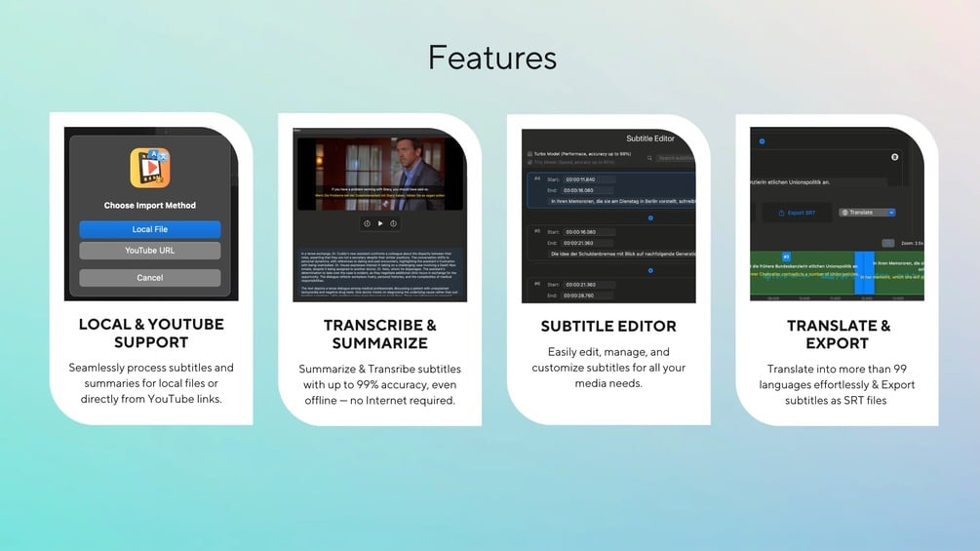
Task: Cancel the import dialog
Action: 150,278
